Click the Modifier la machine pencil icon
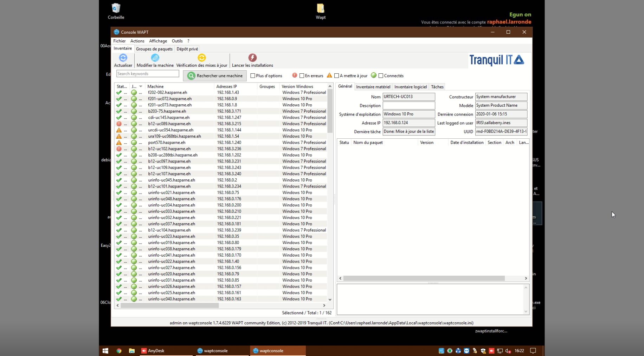This screenshot has height=356, width=644. [x=155, y=58]
